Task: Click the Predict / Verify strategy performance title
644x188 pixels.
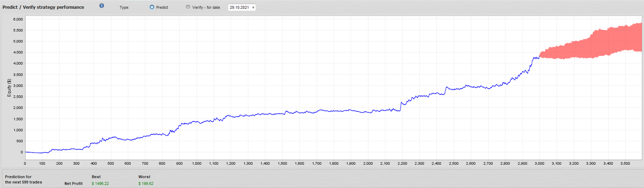Action: pyautogui.click(x=43, y=7)
